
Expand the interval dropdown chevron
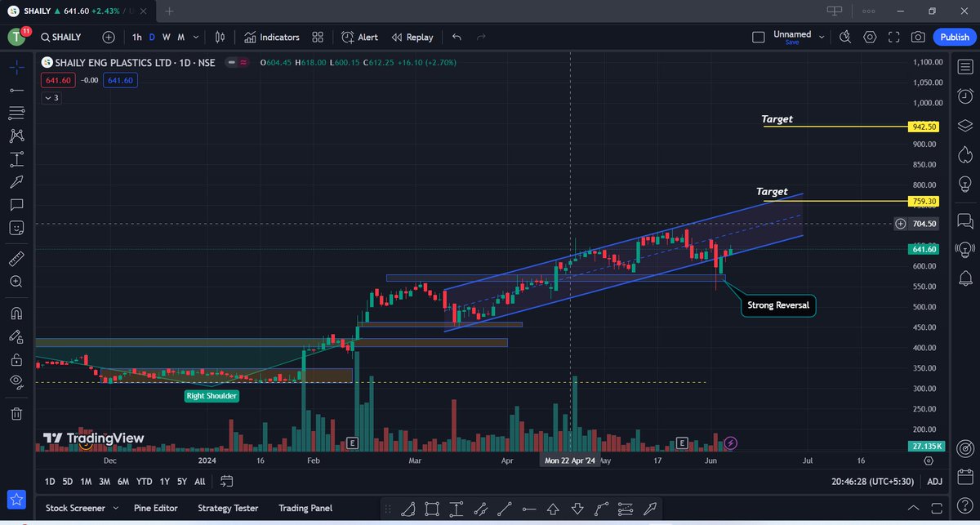(197, 37)
